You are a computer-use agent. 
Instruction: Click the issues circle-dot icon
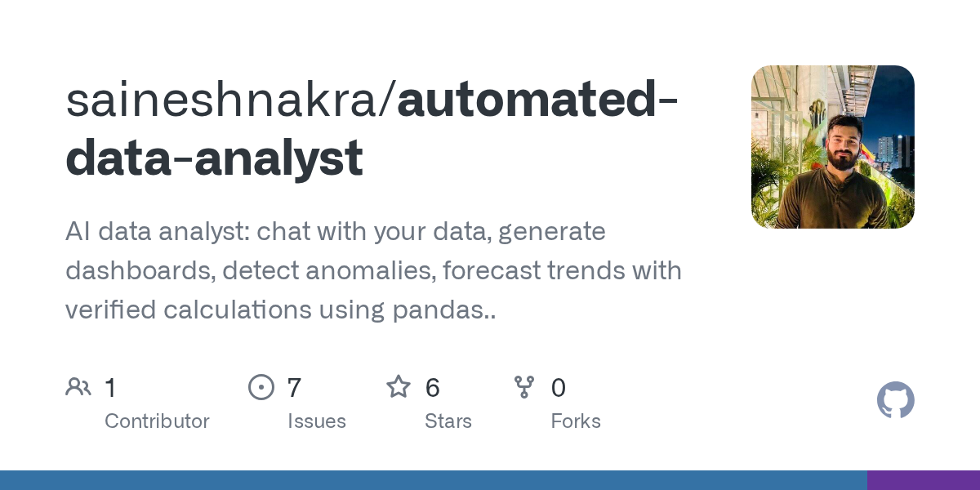point(261,387)
